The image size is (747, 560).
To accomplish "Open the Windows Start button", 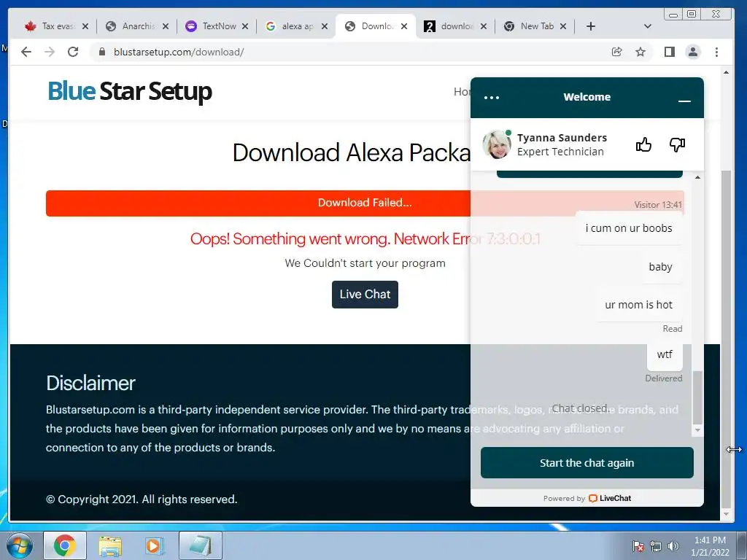I will 20,545.
